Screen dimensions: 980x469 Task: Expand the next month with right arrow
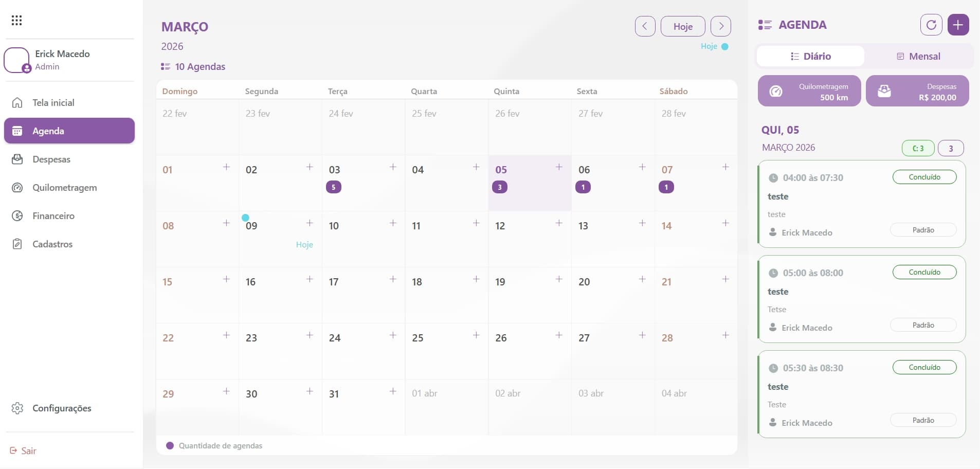tap(721, 26)
